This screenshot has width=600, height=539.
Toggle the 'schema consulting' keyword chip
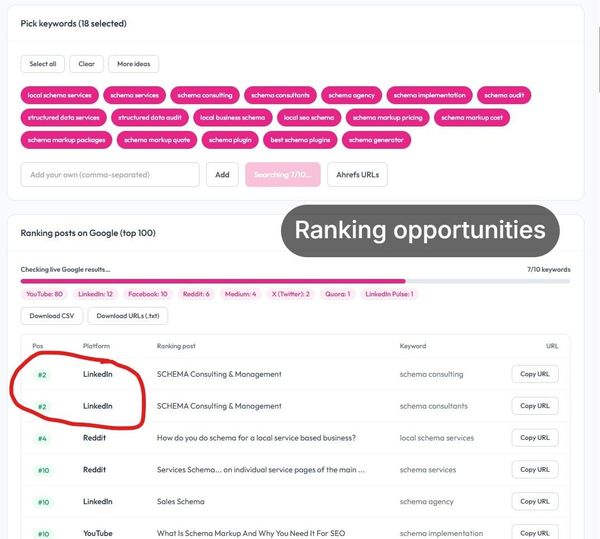205,95
